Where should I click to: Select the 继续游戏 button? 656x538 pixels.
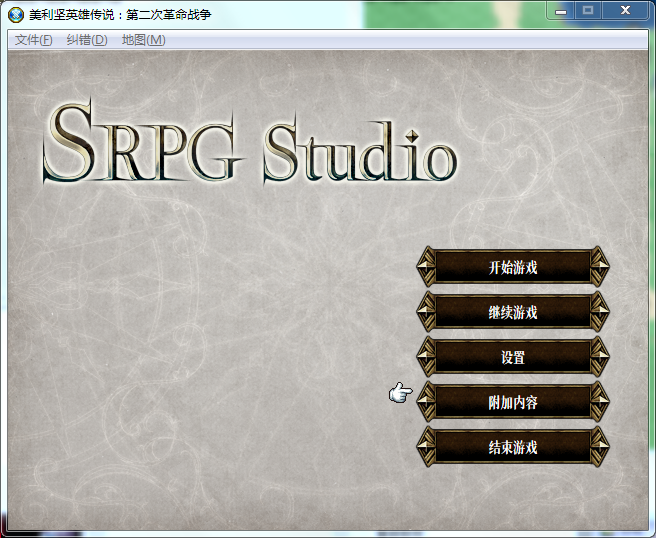[x=513, y=312]
